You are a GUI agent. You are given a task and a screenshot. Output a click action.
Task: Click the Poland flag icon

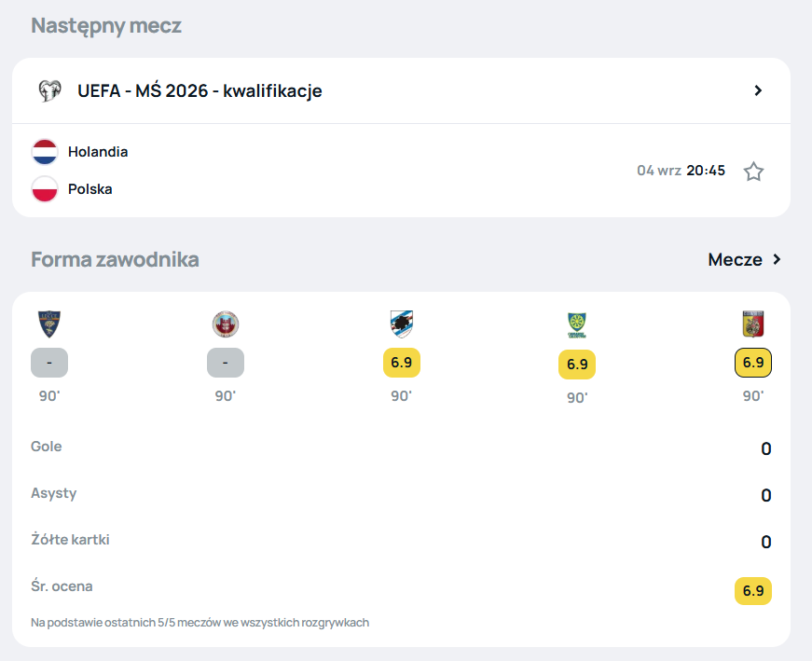(x=45, y=189)
